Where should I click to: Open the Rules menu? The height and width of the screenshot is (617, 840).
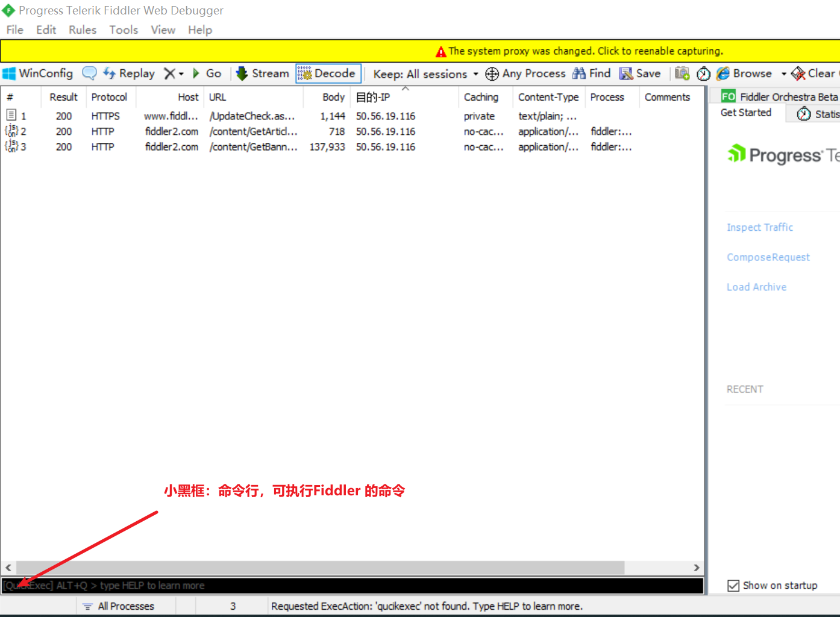[83, 30]
